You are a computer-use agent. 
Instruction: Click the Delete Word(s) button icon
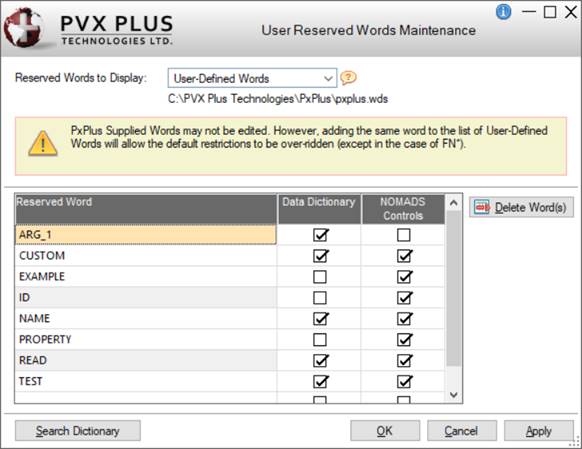pyautogui.click(x=482, y=207)
